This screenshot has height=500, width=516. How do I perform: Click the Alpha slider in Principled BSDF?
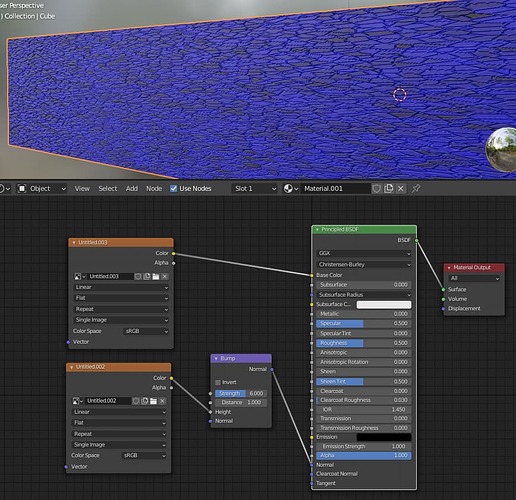point(364,455)
